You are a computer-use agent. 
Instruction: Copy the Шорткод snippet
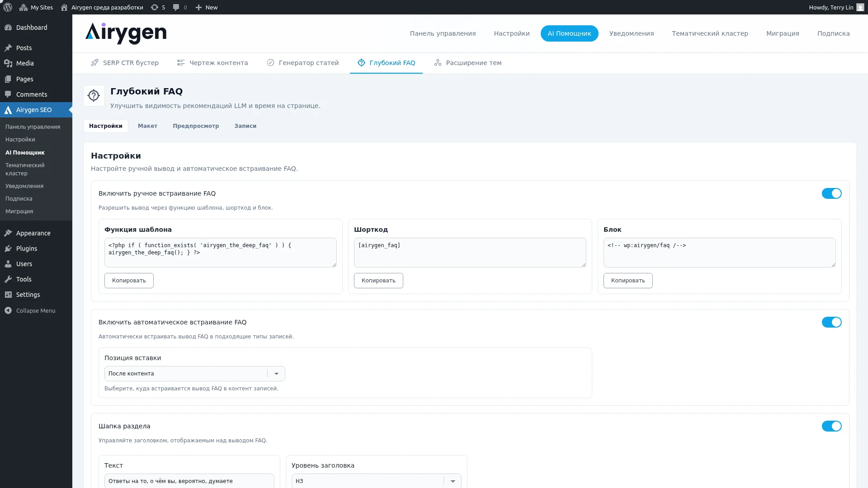(x=378, y=281)
